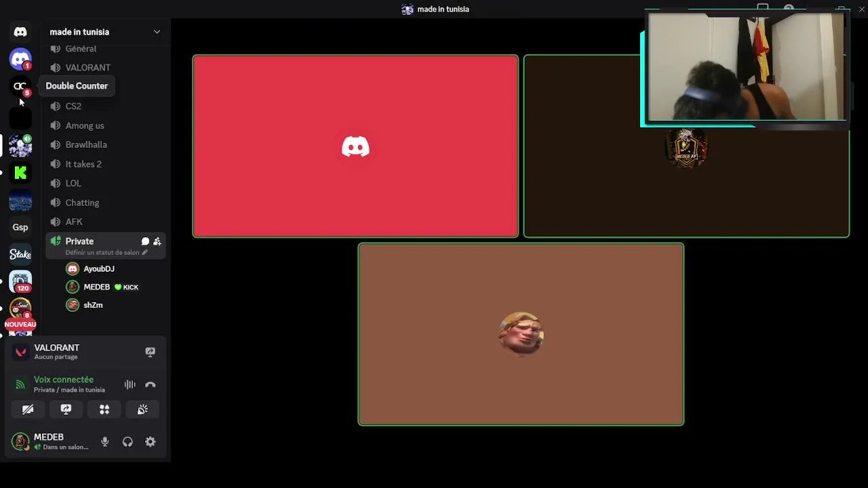Share VALORANT screen using stream icon
The width and height of the screenshot is (868, 488).
coord(151,352)
